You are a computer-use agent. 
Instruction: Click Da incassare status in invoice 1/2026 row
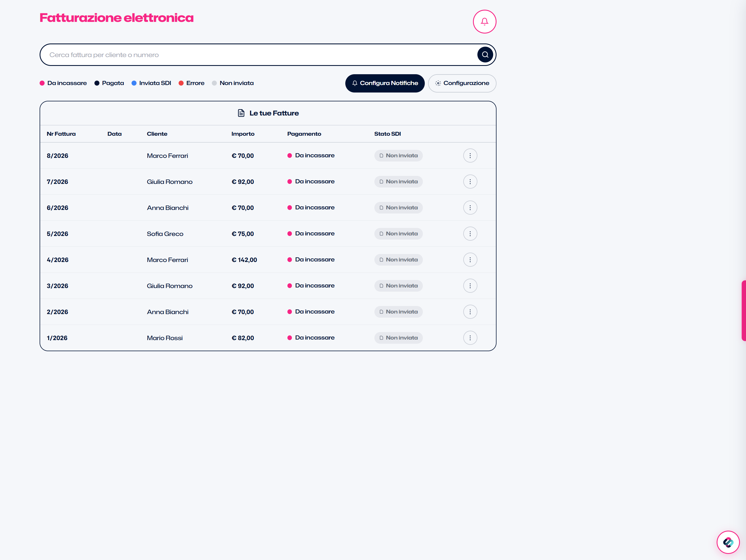pos(311,338)
